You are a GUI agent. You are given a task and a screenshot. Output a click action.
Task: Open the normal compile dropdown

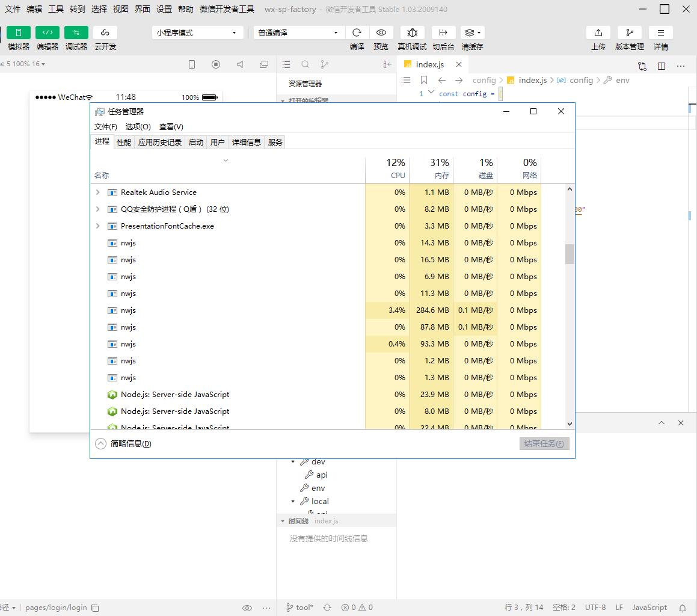tap(299, 32)
